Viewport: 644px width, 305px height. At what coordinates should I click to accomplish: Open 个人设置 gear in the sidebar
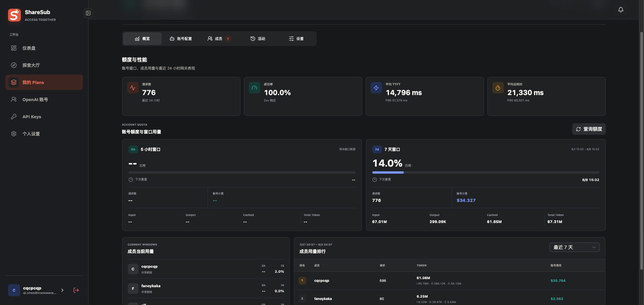pos(44,134)
